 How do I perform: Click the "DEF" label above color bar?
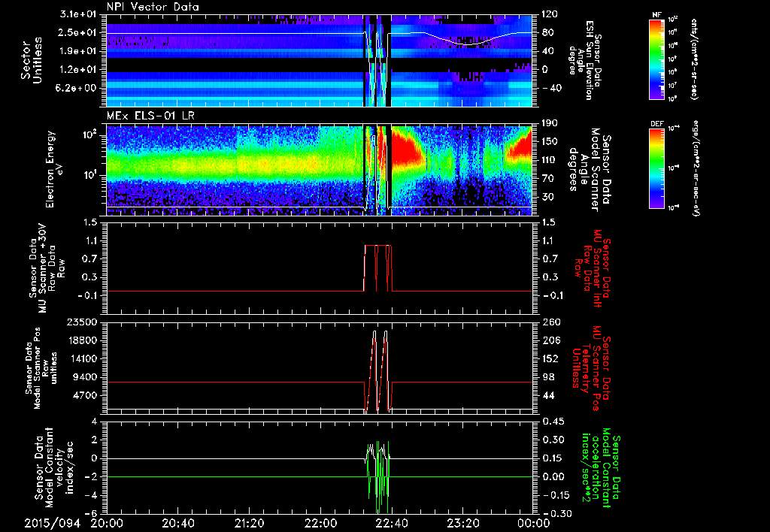(657, 124)
